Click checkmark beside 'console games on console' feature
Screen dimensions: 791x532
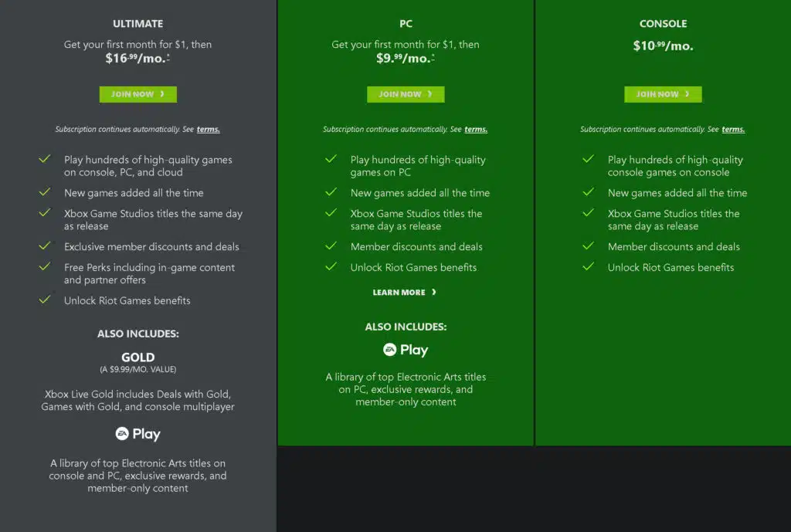click(x=588, y=159)
